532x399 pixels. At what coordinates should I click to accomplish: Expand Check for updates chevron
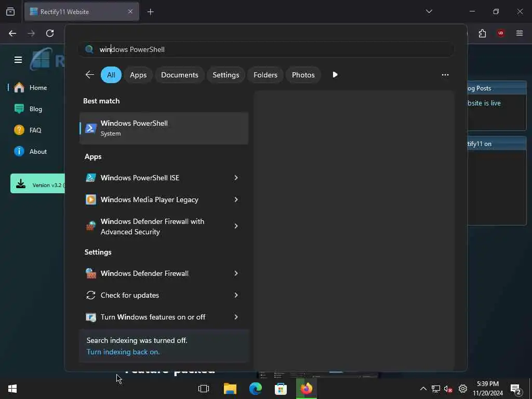[x=236, y=295]
